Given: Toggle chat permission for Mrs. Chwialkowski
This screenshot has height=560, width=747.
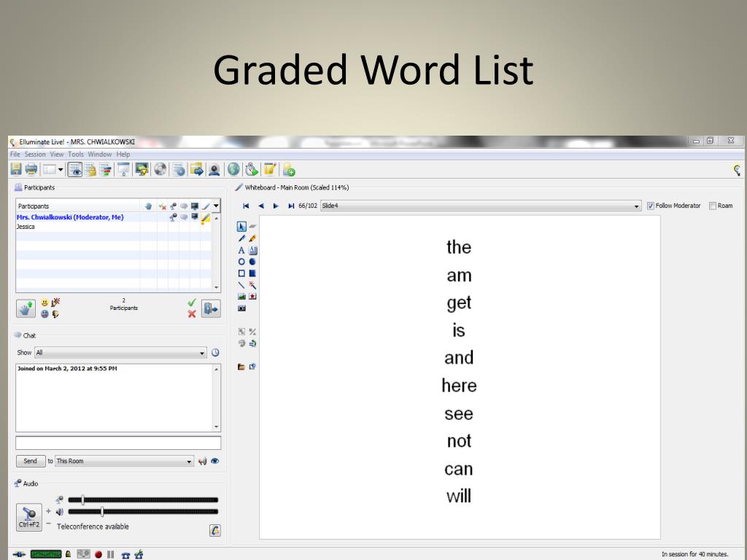Looking at the screenshot, I should pos(184,217).
